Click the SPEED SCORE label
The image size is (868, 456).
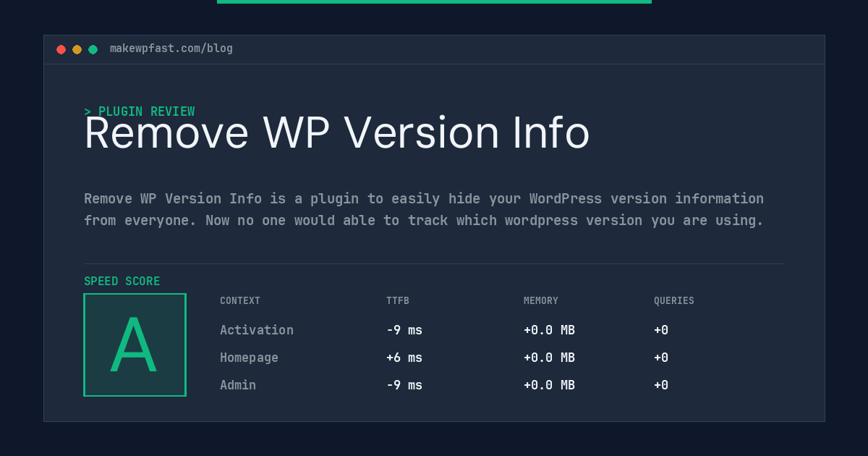tap(122, 282)
